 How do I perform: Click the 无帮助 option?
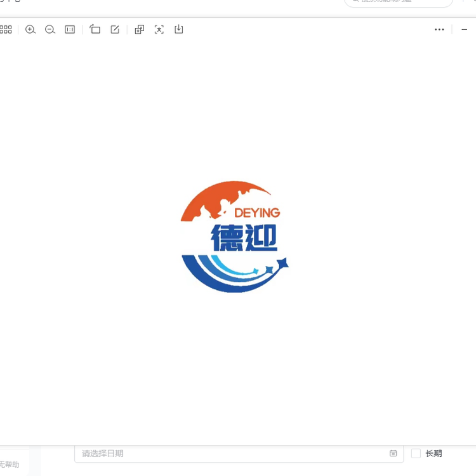tap(10, 464)
